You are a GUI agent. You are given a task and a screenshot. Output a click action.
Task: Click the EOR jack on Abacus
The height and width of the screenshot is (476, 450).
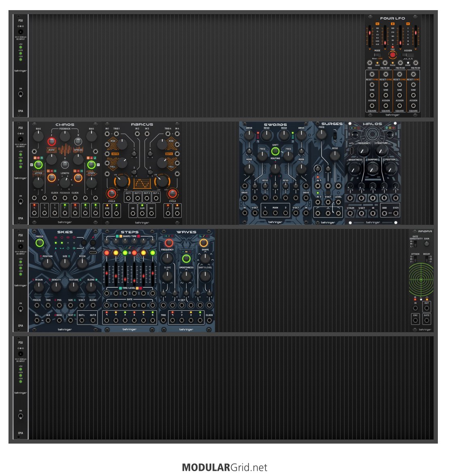click(107, 214)
